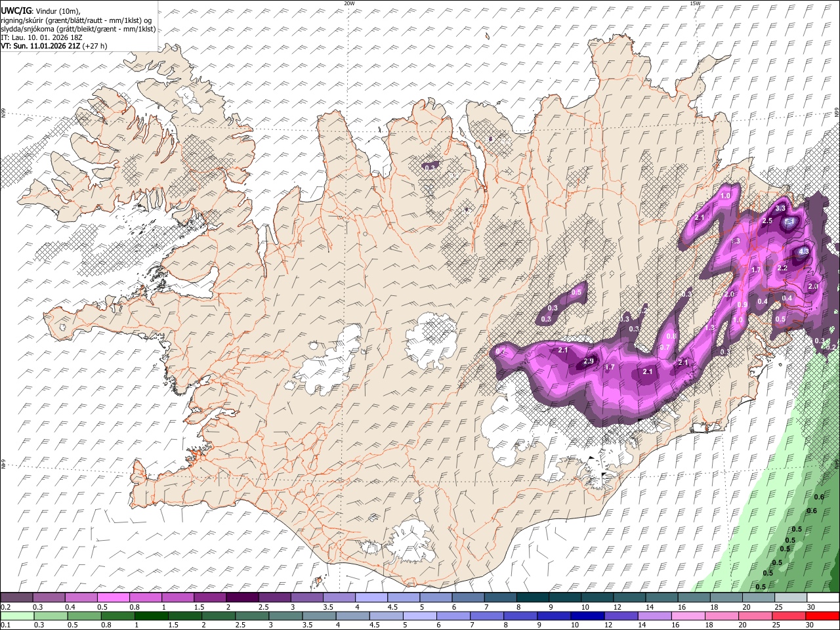Viewport: 840px width, 630px height.
Task: Click the 'VT: Sun. 11.01.2026 21Z' valid time
Action: 41,47
